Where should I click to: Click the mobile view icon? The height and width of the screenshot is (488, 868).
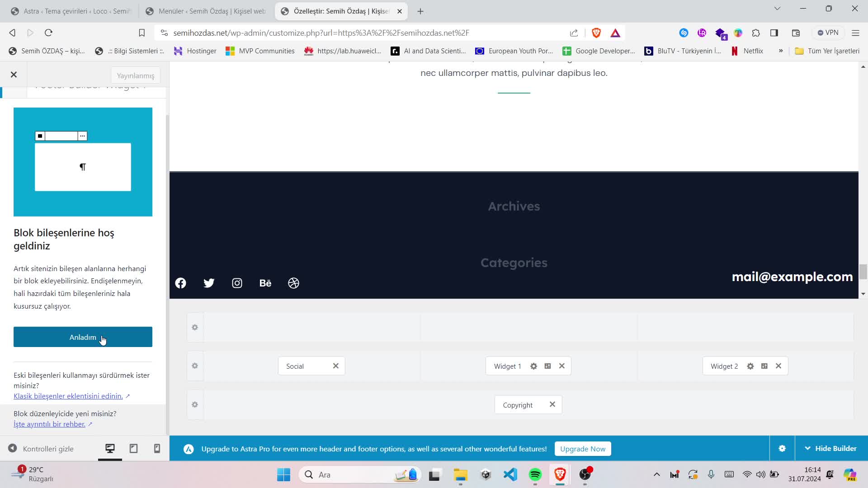pyautogui.click(x=157, y=448)
